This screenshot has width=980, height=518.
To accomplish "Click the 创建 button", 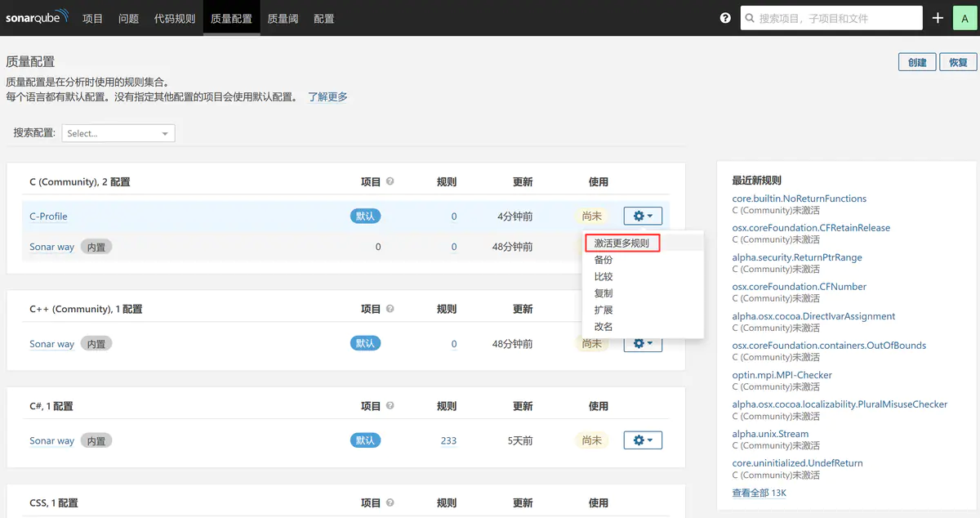I will [x=917, y=62].
